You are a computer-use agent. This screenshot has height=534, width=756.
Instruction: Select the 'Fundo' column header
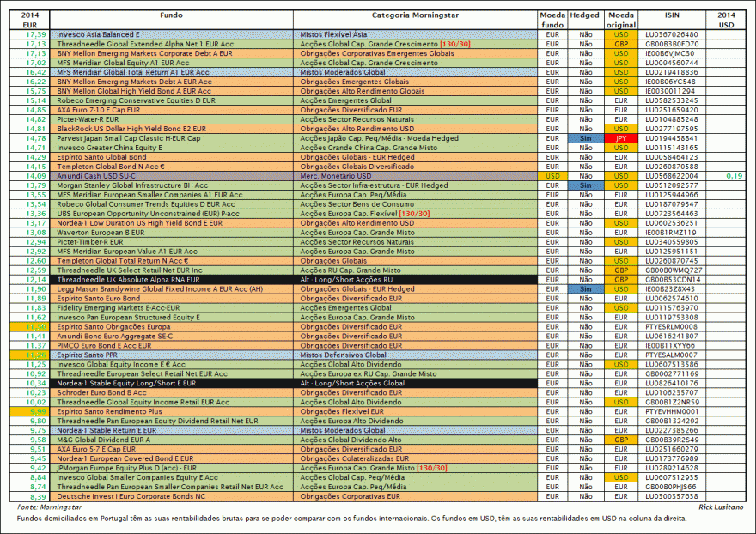171,15
